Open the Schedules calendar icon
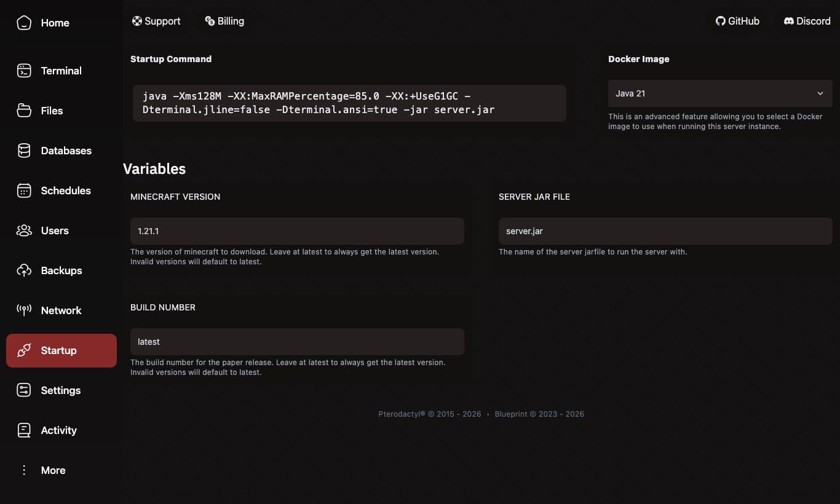This screenshot has height=504, width=840. click(24, 191)
